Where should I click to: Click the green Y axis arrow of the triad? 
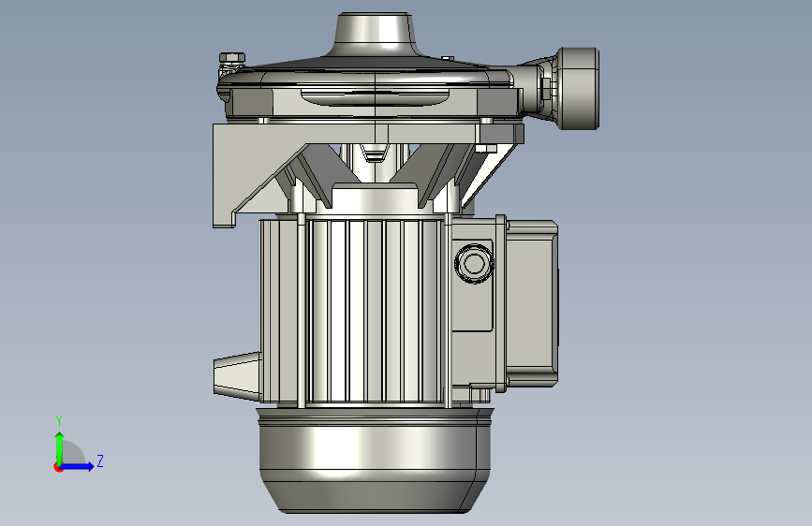60,447
